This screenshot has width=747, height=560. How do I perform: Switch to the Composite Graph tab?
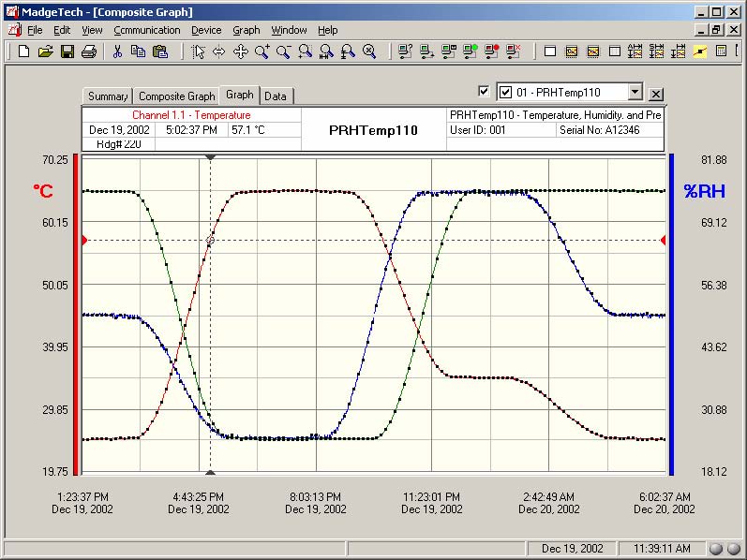(x=177, y=96)
